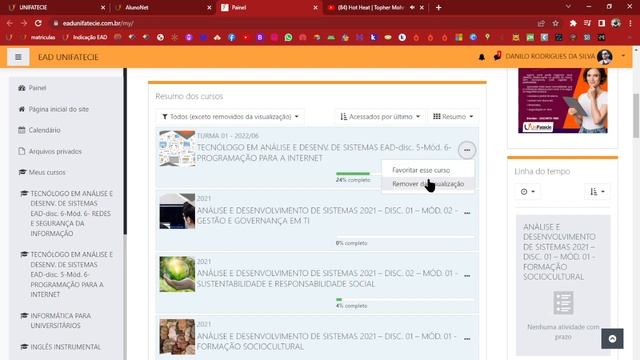Click EAD UNIFATECIE site title
Viewport: 640px width, 360px height.
[68, 57]
